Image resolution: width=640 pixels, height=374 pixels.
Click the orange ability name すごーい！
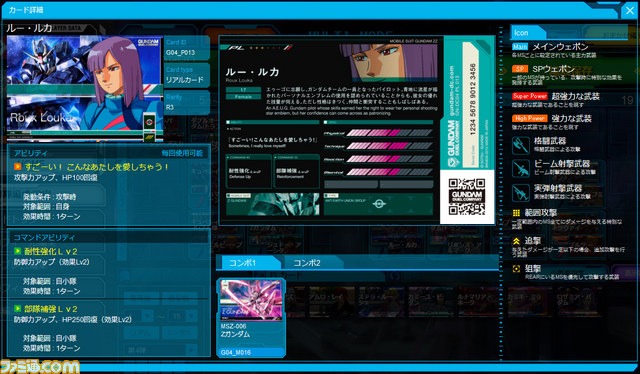[91, 167]
